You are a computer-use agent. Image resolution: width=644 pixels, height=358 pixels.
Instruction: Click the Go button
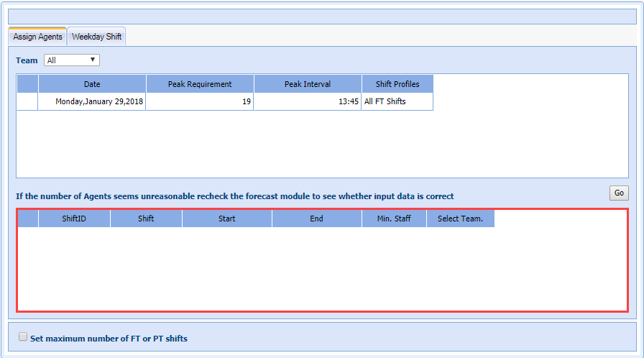618,193
